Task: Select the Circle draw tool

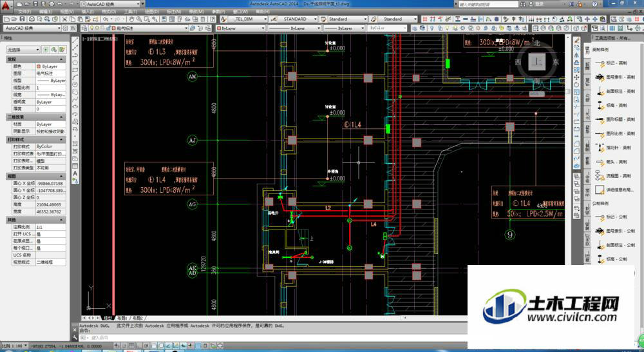Action: 75,84
